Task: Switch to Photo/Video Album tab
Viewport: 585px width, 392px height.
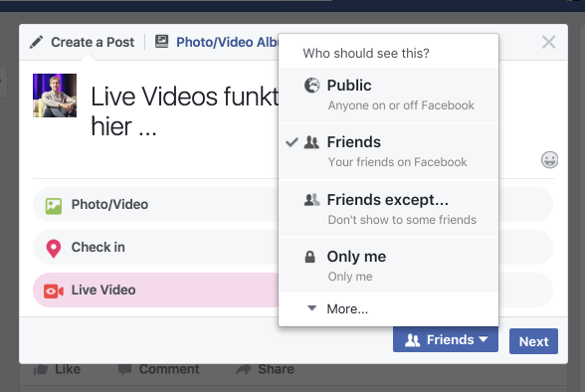Action: pos(217,42)
